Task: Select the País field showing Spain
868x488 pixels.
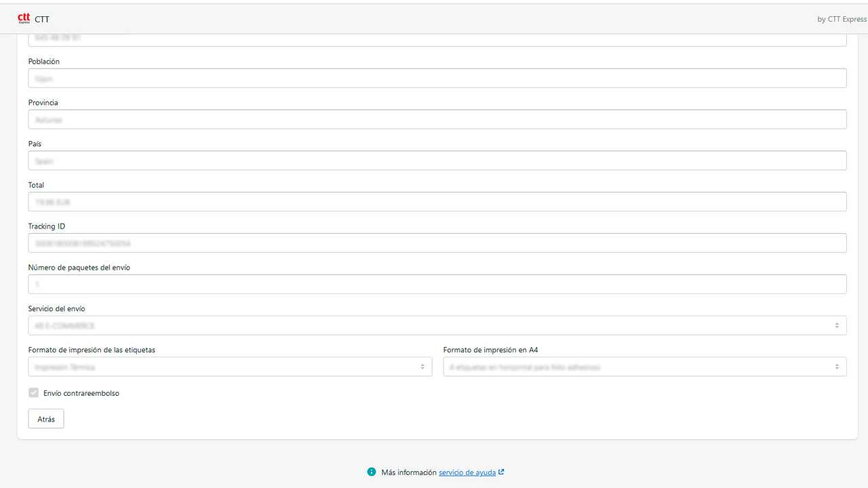Action: (437, 161)
